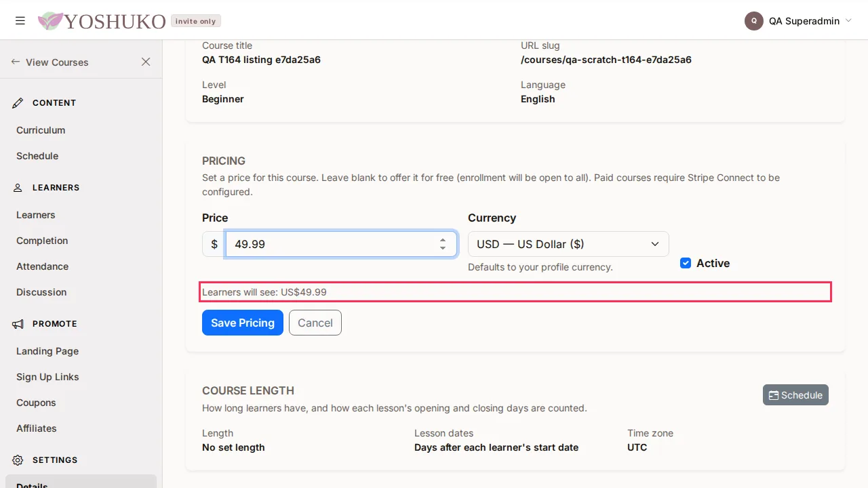Click the Beginner level value

tap(223, 99)
